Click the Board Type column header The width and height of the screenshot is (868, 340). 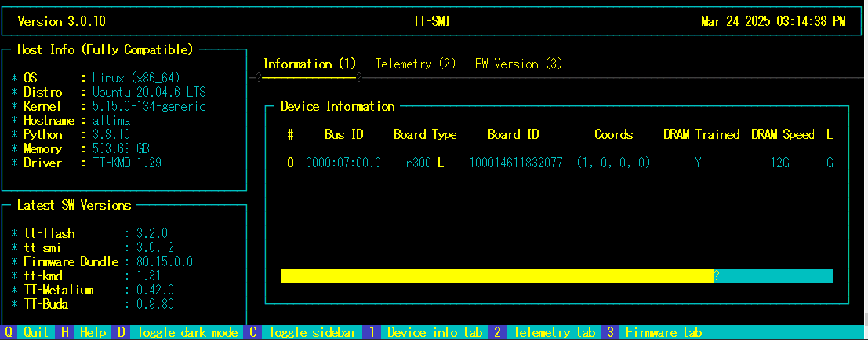coord(425,135)
